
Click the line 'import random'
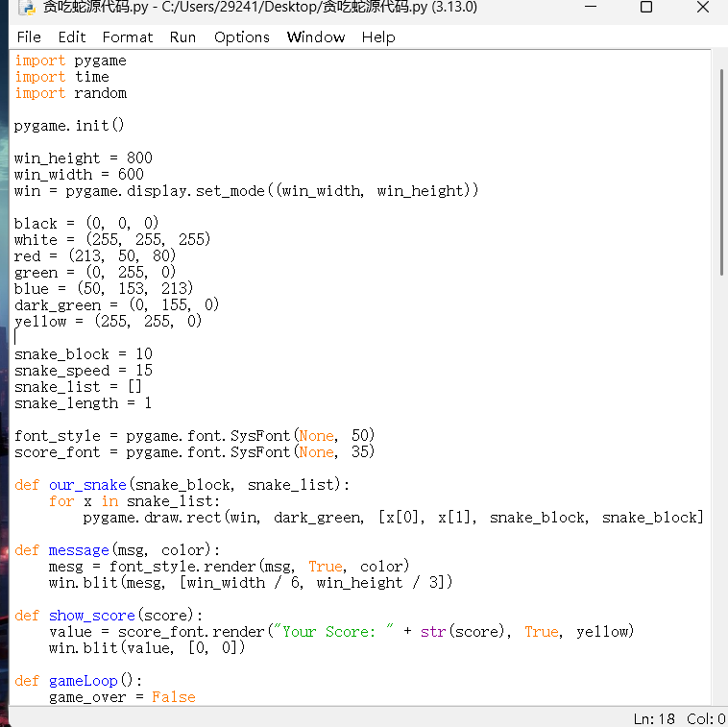70,93
